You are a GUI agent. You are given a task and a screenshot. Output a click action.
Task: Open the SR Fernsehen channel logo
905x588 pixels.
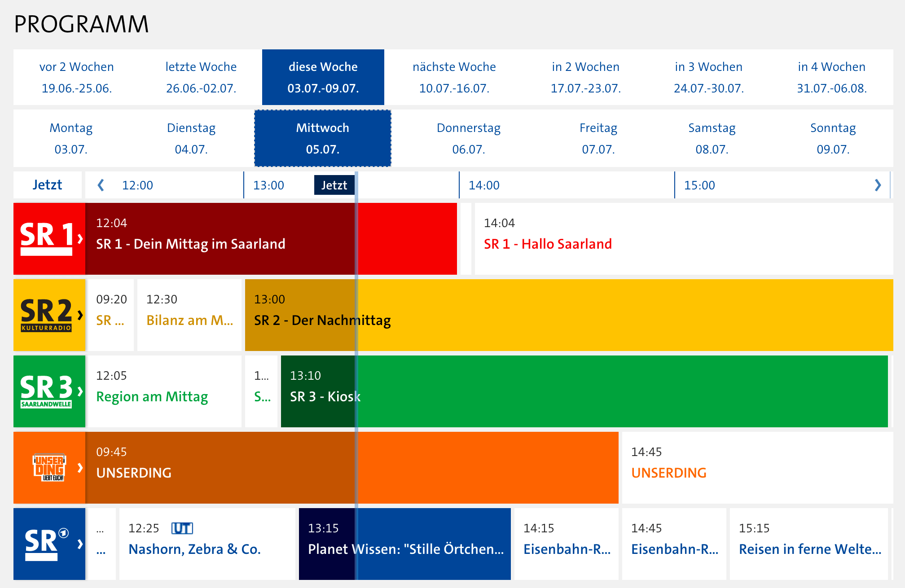(x=49, y=544)
